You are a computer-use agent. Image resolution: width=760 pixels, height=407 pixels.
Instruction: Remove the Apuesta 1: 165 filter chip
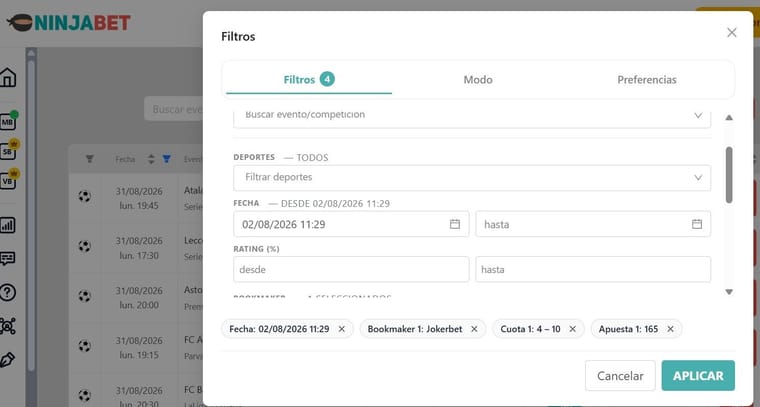[x=670, y=329]
